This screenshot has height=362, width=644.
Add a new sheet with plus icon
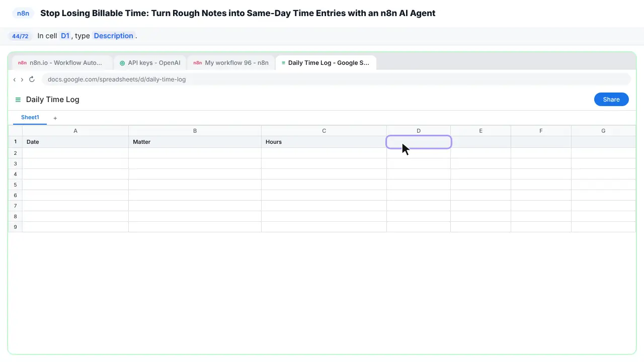point(55,118)
